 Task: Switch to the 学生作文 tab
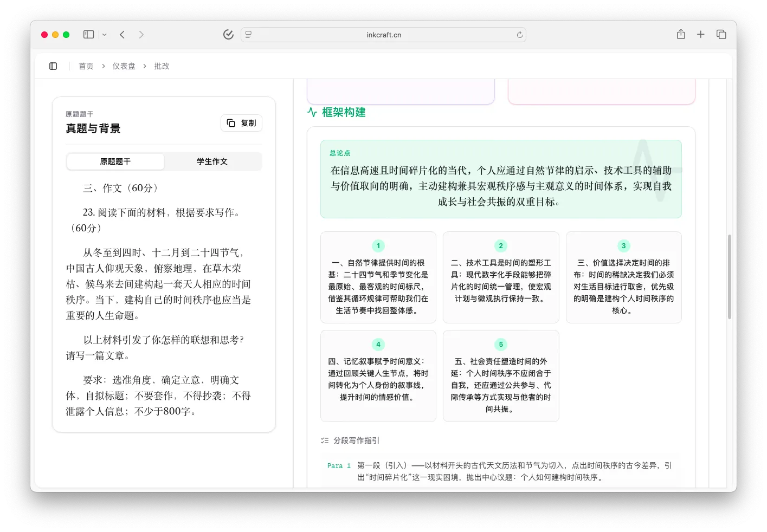[212, 161]
